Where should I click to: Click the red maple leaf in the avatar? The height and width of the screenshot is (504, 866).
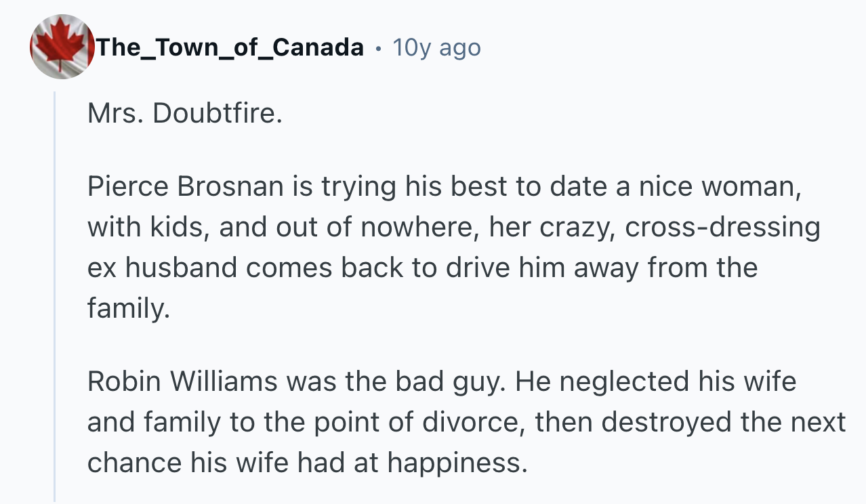(60, 45)
